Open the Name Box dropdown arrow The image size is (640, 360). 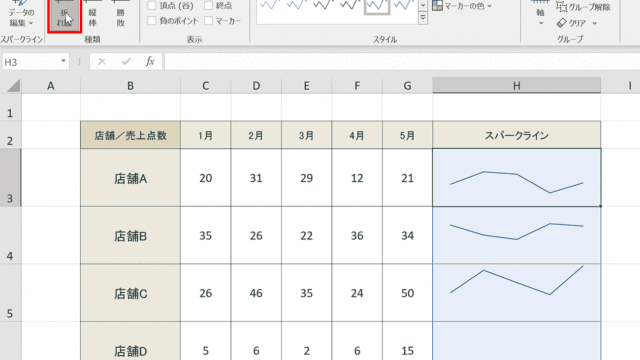click(63, 62)
